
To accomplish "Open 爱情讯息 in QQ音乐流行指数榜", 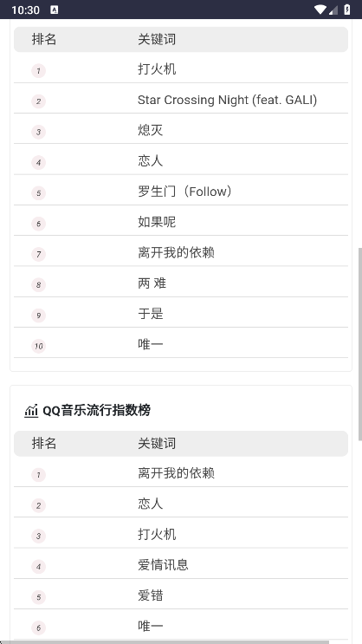I will click(x=163, y=565).
